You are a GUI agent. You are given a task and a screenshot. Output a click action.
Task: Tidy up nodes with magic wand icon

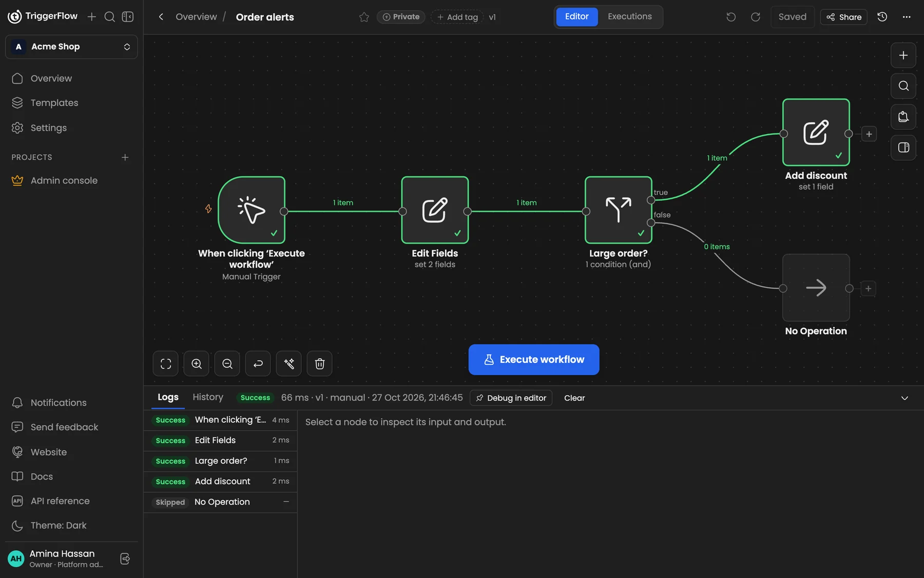[x=289, y=364]
